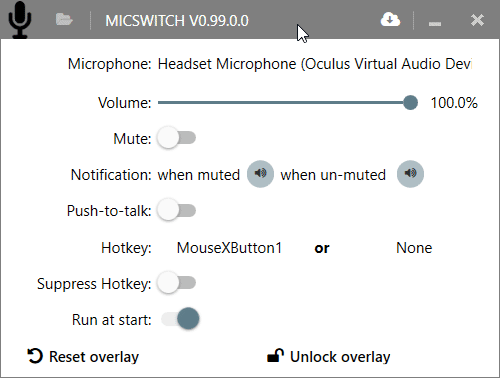Image resolution: width=500 pixels, height=378 pixels.
Task: Play the 'when muted' notification sound icon
Action: [260, 174]
